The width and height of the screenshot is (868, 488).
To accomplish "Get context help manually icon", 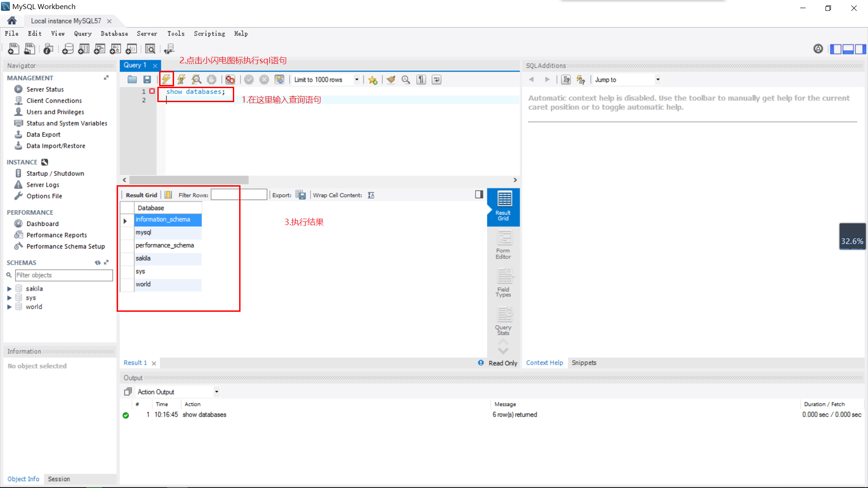I will coord(566,80).
